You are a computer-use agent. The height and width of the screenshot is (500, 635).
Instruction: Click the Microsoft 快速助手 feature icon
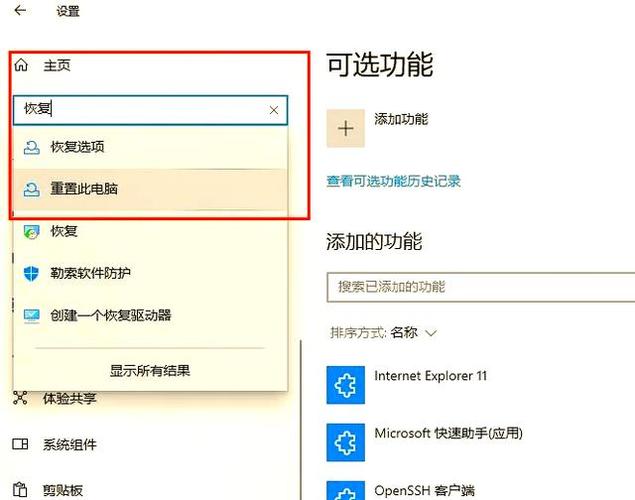tap(345, 443)
